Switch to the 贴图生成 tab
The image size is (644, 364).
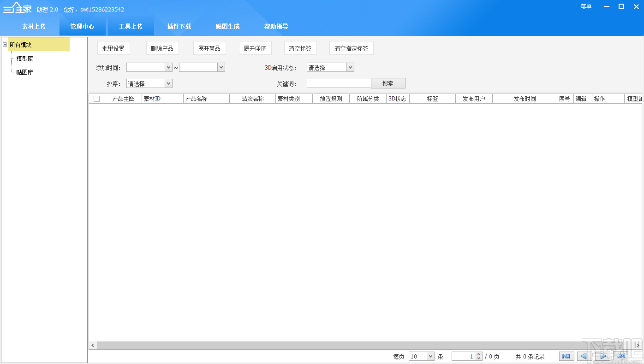click(227, 26)
